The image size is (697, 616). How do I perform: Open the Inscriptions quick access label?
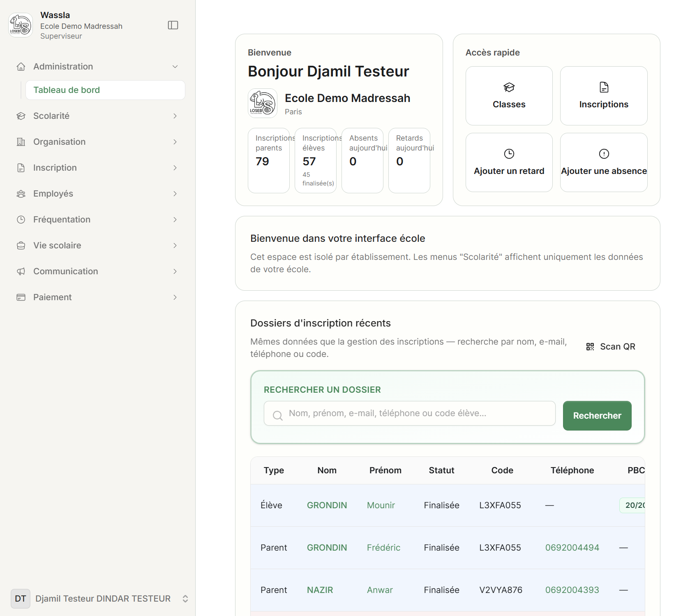[604, 104]
